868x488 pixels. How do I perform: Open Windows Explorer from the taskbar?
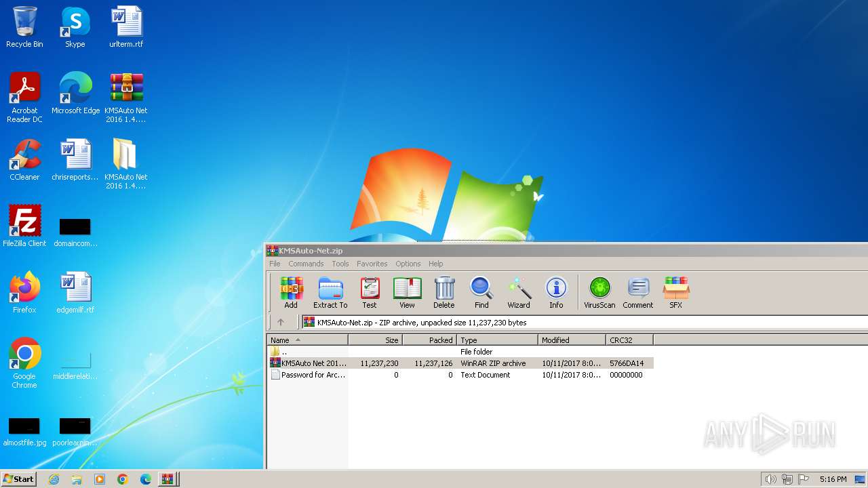77,479
